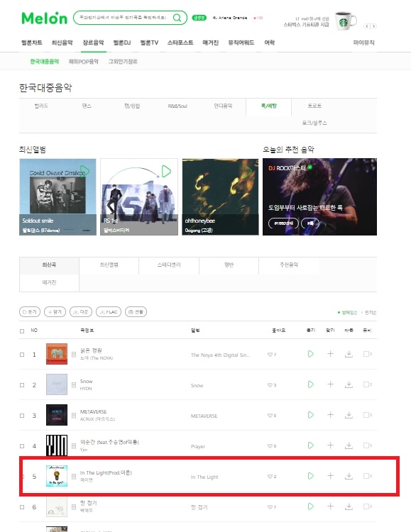411x532 pixels.
Task: Play In The Light track
Action: 310,476
